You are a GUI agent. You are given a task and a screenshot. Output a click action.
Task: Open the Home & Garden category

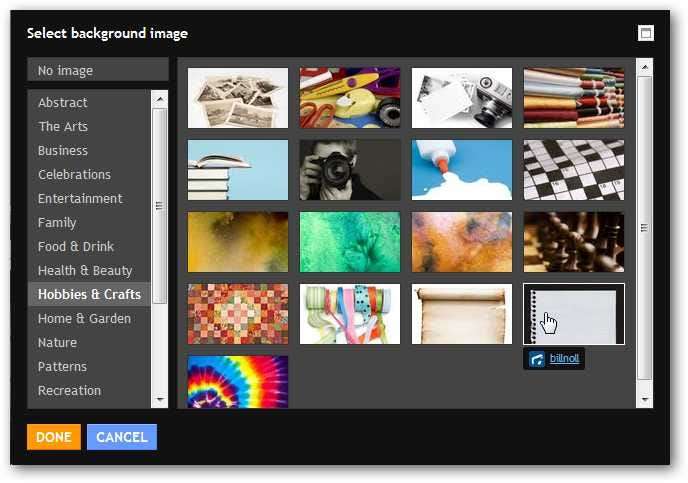pos(89,318)
